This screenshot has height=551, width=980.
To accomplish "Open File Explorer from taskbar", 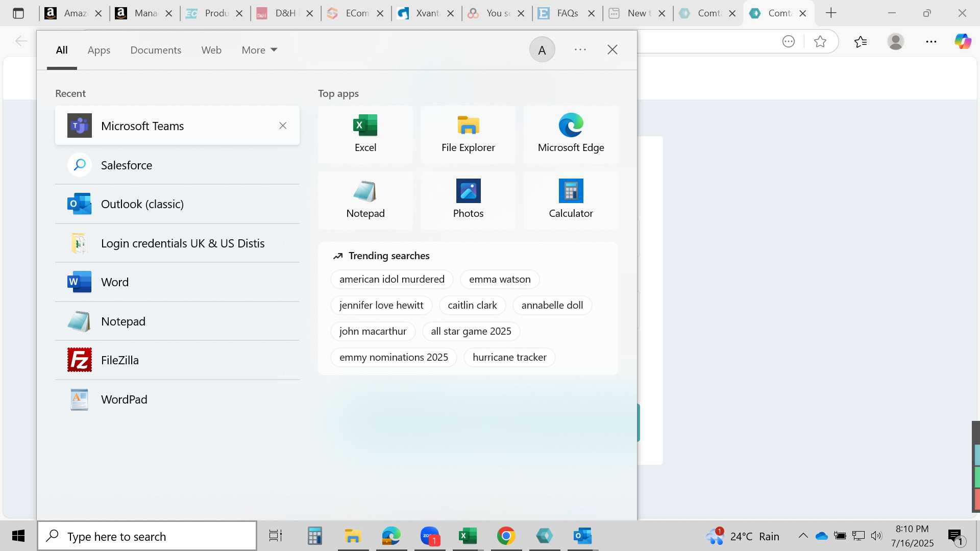I will coord(353,536).
